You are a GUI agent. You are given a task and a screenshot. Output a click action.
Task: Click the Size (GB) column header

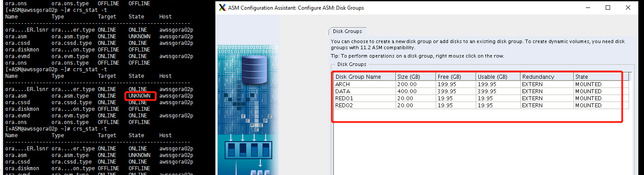415,77
